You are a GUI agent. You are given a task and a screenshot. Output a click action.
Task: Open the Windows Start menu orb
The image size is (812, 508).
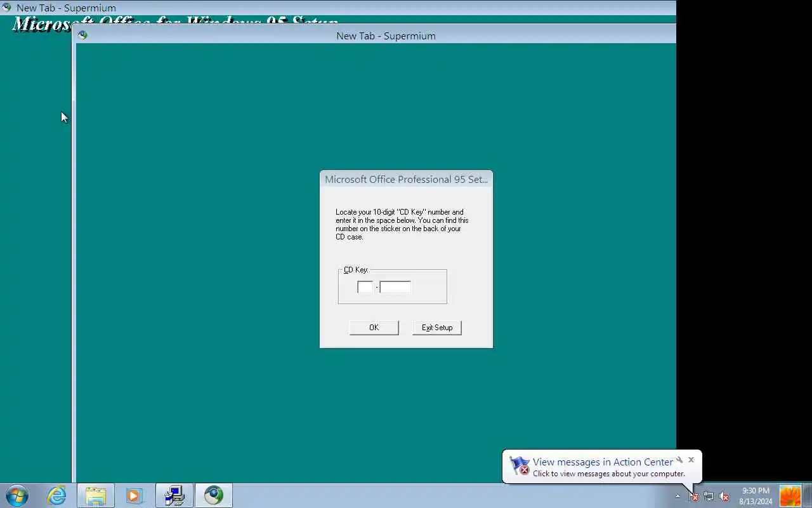point(17,495)
